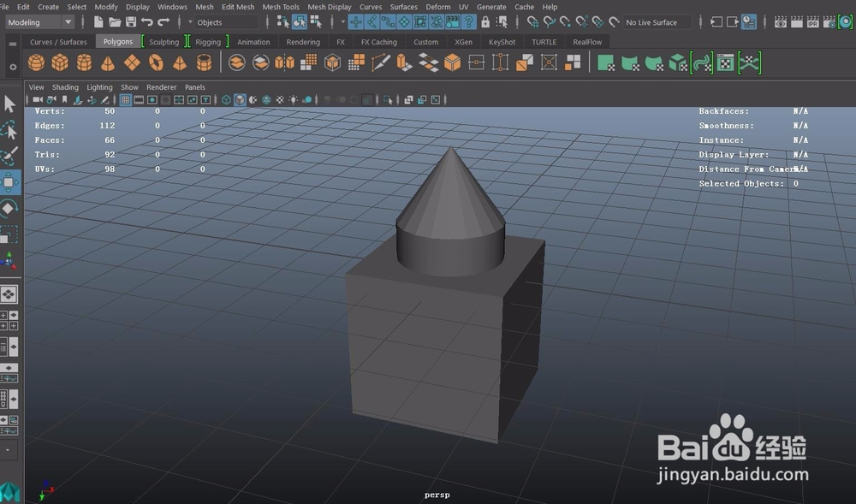This screenshot has width=856, height=504.
Task: Open the Objects selection mask dropdown
Action: pyautogui.click(x=227, y=22)
